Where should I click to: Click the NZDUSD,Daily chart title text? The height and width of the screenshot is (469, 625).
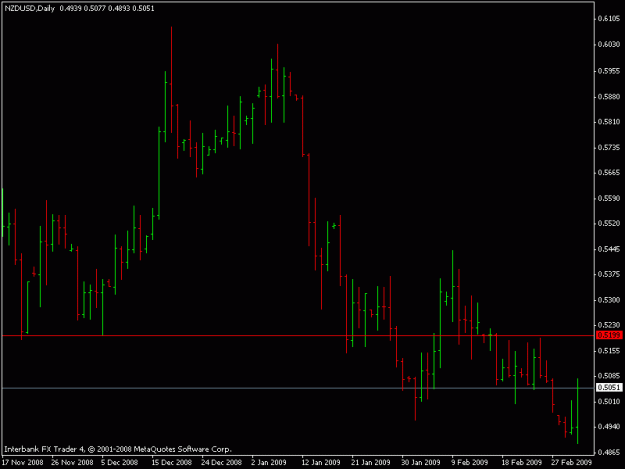pos(29,8)
